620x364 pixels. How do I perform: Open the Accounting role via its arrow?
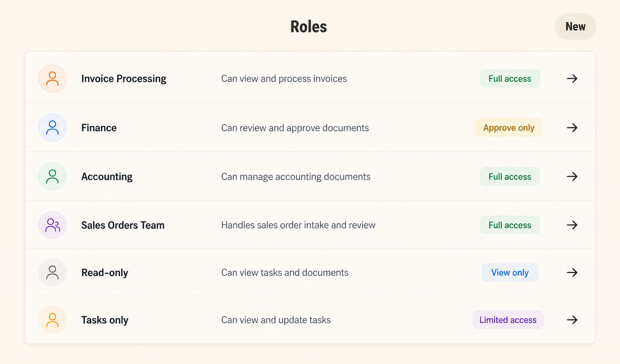[x=572, y=176]
